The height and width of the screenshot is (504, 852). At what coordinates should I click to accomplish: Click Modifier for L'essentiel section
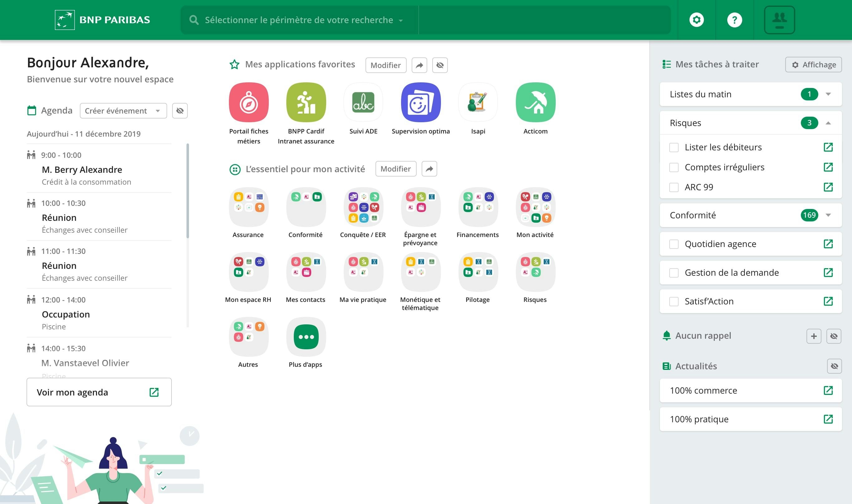(x=396, y=169)
